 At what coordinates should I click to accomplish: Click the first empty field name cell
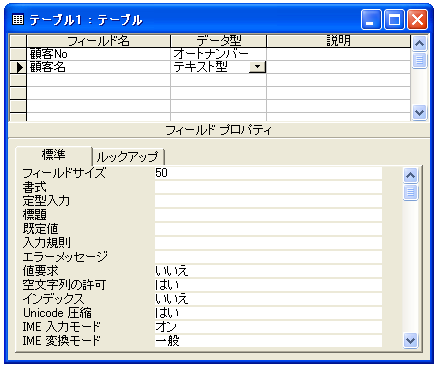click(x=98, y=80)
